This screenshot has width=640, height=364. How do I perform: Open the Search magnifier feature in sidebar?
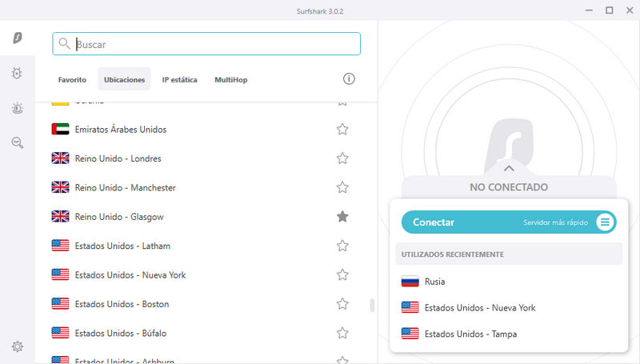coord(17,143)
